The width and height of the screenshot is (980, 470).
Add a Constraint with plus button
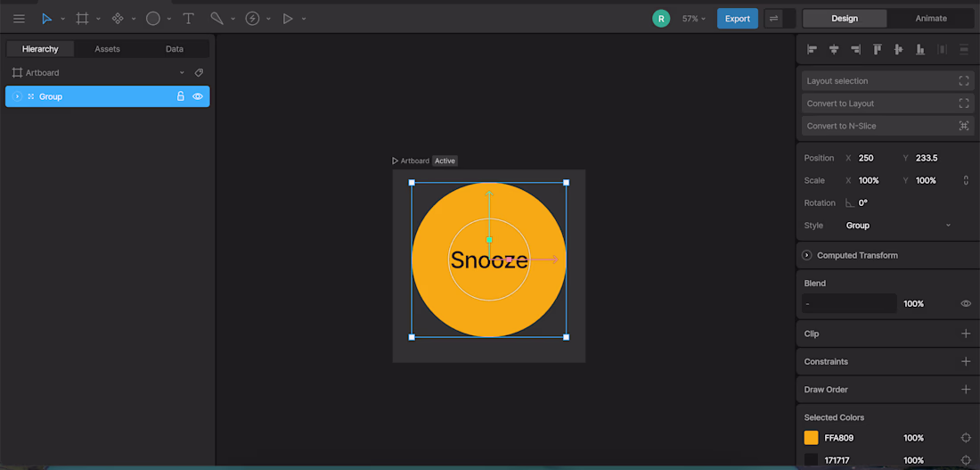coord(966,362)
